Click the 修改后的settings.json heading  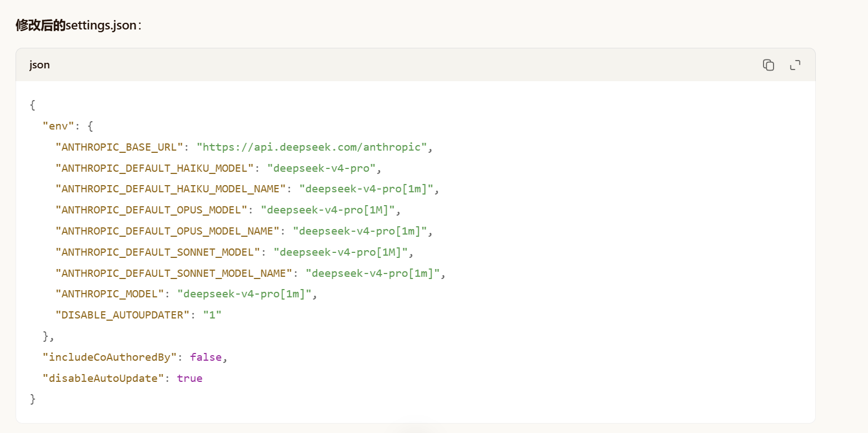(x=78, y=25)
